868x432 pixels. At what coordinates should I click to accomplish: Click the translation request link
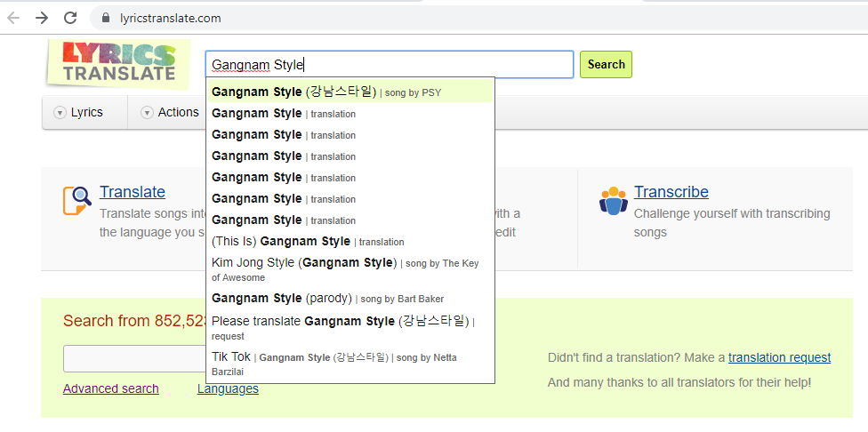tap(779, 357)
